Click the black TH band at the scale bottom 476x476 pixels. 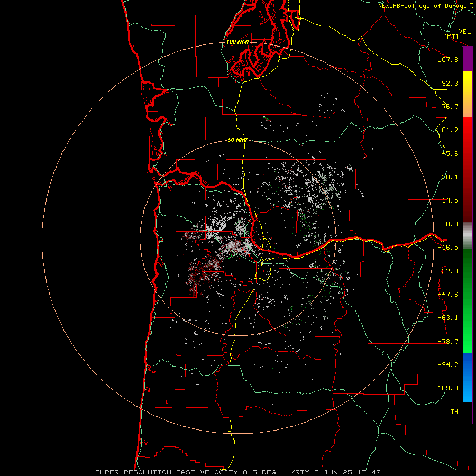467,412
